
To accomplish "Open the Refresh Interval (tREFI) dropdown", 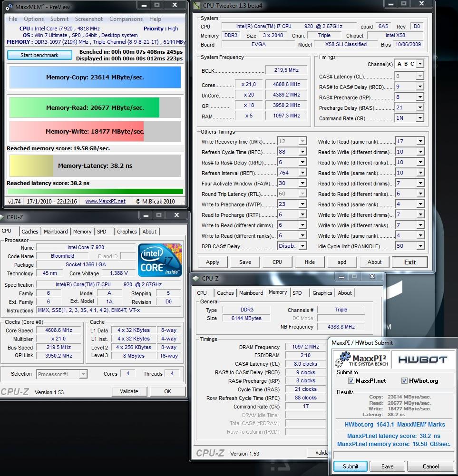I will click(302, 173).
